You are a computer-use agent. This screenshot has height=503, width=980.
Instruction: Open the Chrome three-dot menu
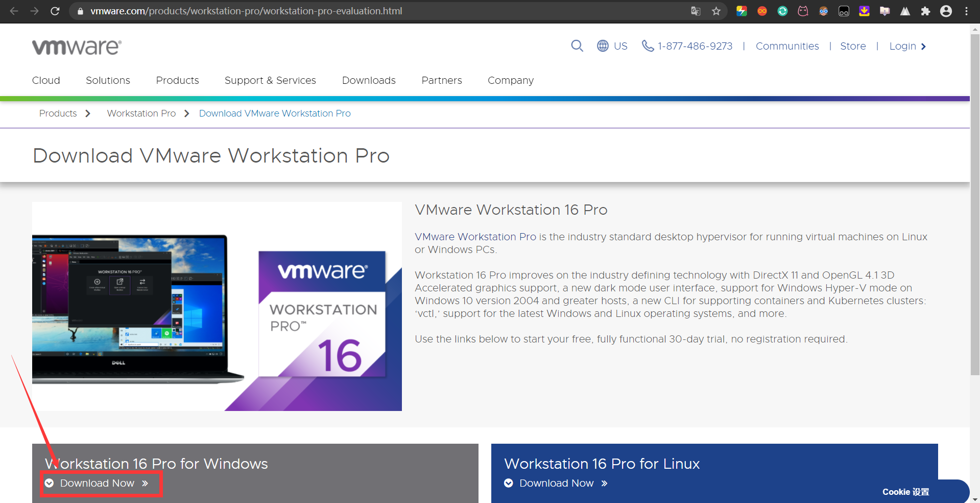pyautogui.click(x=966, y=11)
